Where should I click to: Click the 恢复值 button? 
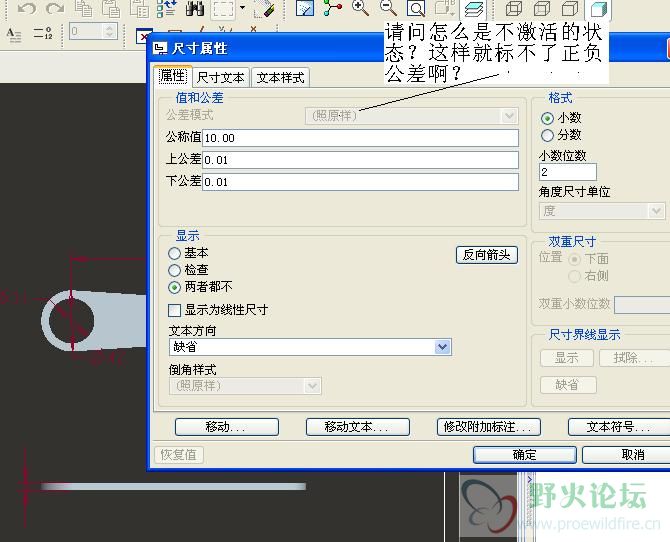click(179, 454)
